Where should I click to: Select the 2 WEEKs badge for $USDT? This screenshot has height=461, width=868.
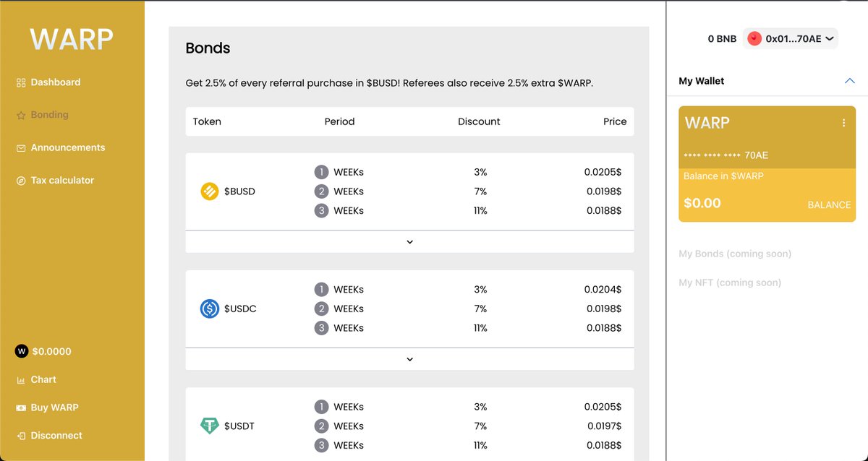click(321, 426)
